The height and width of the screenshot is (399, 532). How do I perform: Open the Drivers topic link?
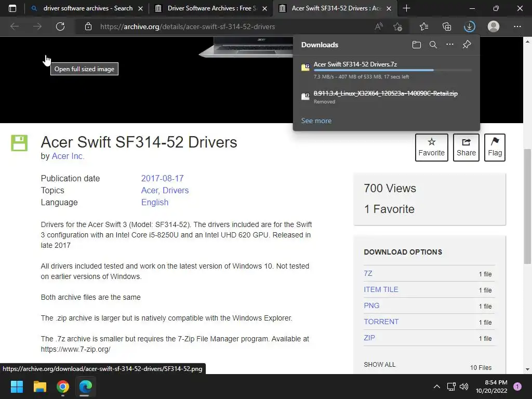click(176, 190)
